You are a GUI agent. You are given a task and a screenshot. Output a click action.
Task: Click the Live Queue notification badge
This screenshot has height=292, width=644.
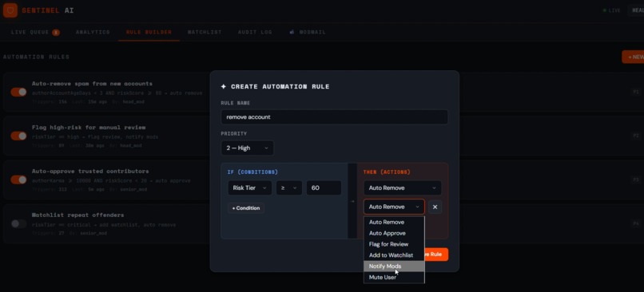pyautogui.click(x=56, y=33)
